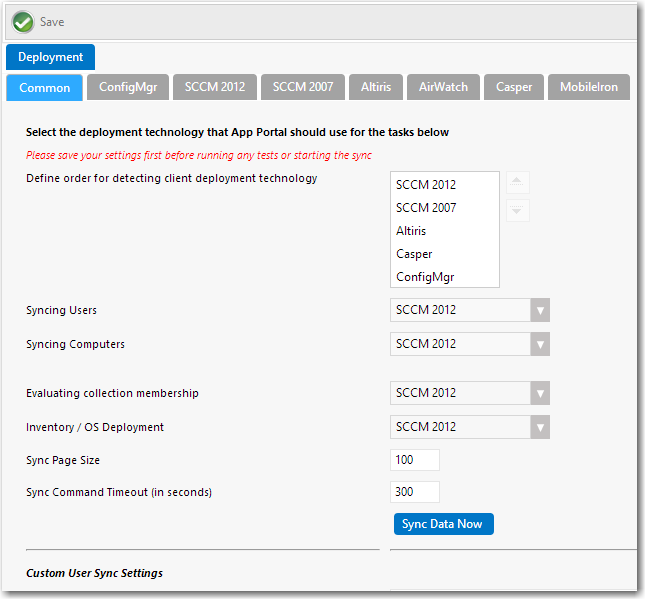Open the MobileIron tab
The height and width of the screenshot is (599, 645).
pyautogui.click(x=589, y=87)
